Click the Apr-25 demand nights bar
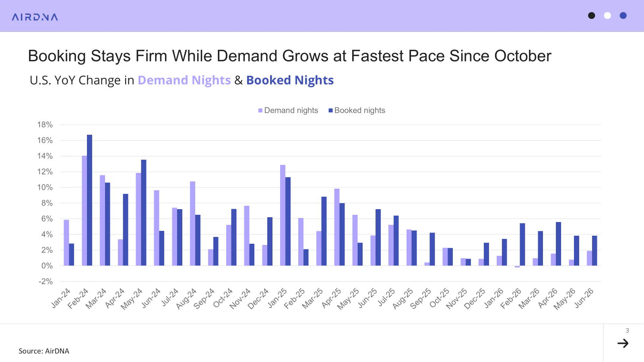This screenshot has width=644, height=362. pos(337,227)
